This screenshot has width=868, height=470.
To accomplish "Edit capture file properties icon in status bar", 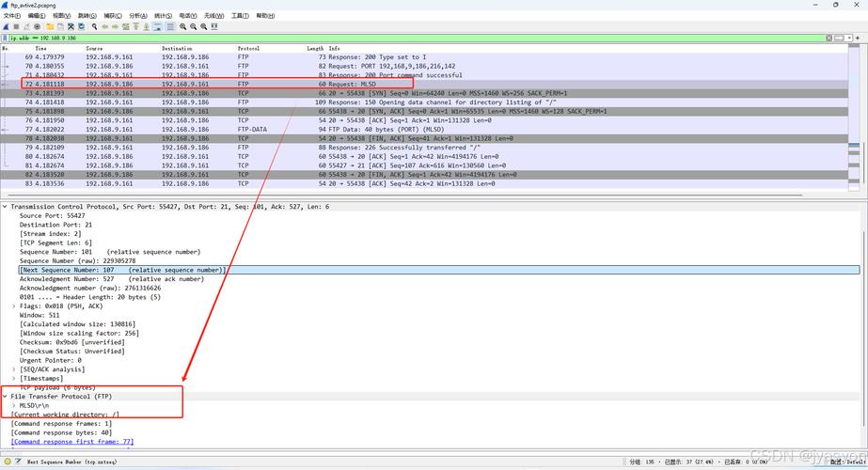I will (18, 462).
